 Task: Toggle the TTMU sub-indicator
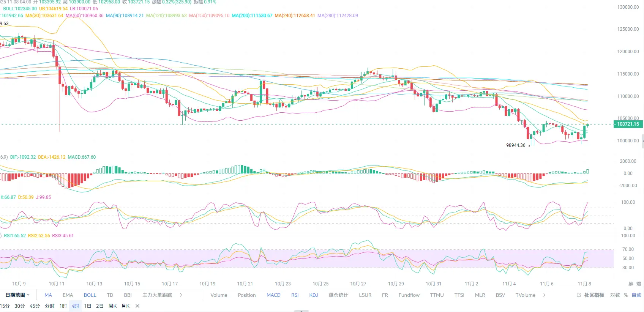click(x=437, y=295)
